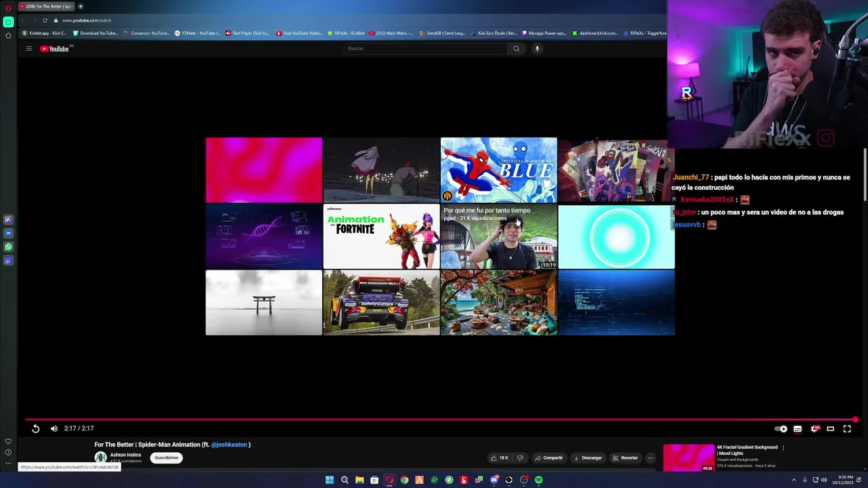Open Google Chrome from the taskbar
868x488 pixels.
(x=404, y=480)
